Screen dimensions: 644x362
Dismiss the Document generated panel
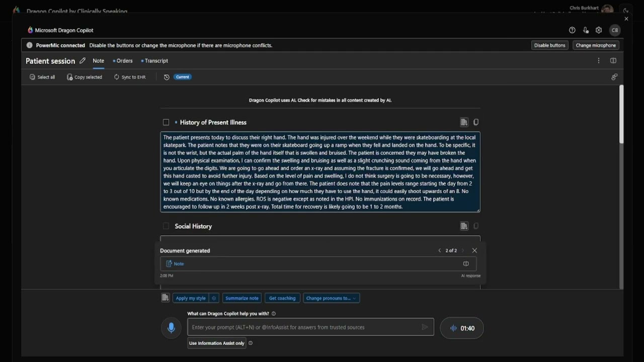474,250
